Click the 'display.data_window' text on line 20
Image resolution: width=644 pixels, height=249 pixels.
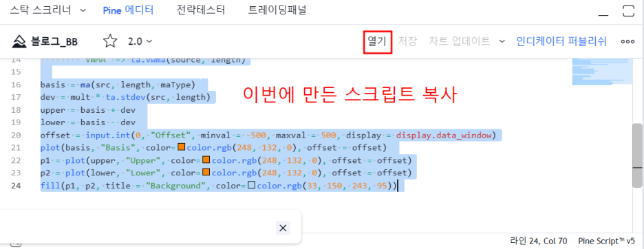[444, 136]
